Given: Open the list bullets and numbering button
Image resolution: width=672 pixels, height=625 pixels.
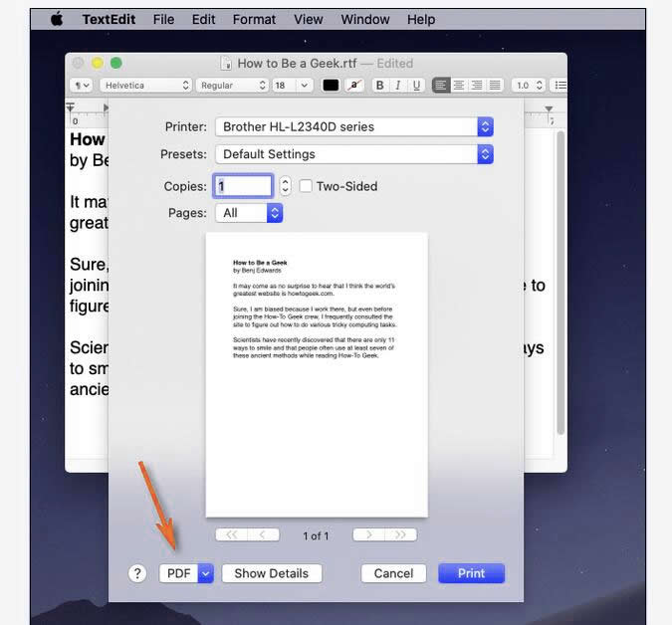Looking at the screenshot, I should tap(559, 86).
